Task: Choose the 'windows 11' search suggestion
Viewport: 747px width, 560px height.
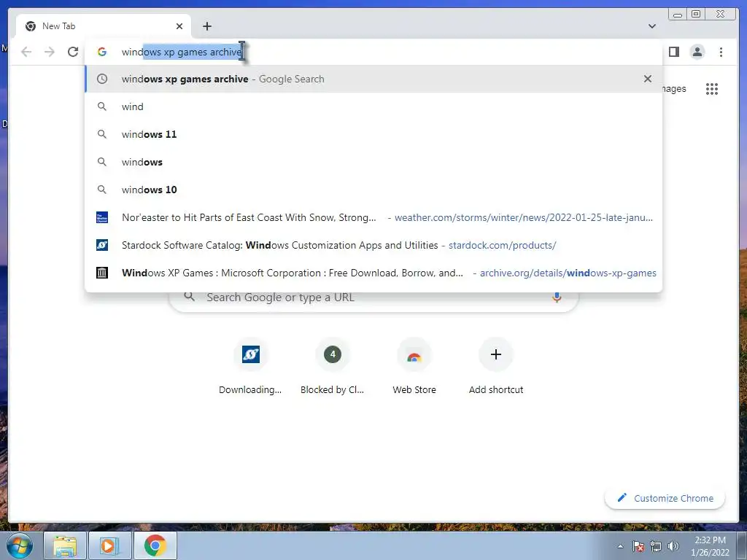Action: pyautogui.click(x=373, y=134)
